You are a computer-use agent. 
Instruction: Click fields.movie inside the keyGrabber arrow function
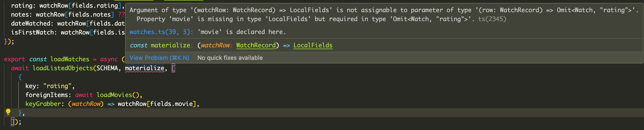pyautogui.click(x=171, y=104)
